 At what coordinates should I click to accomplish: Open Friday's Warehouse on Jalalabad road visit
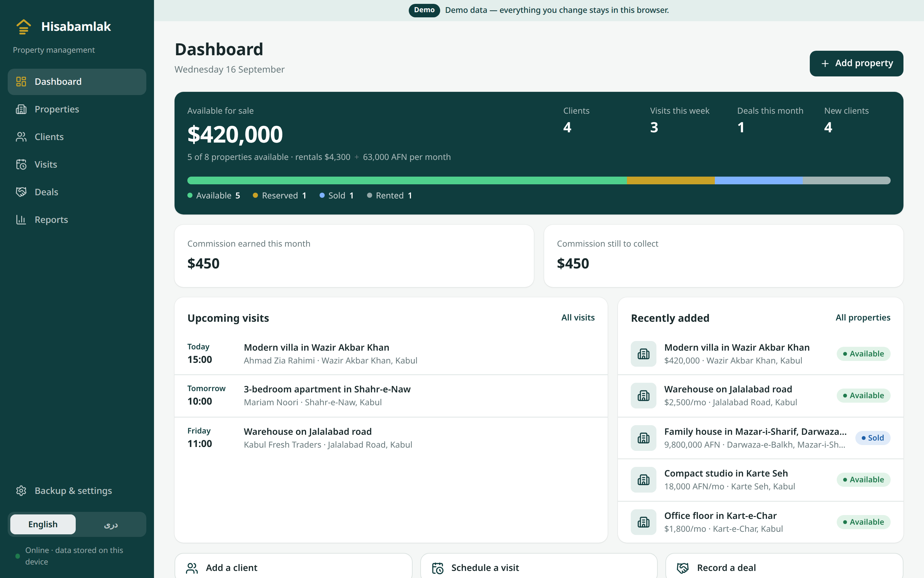(x=391, y=438)
